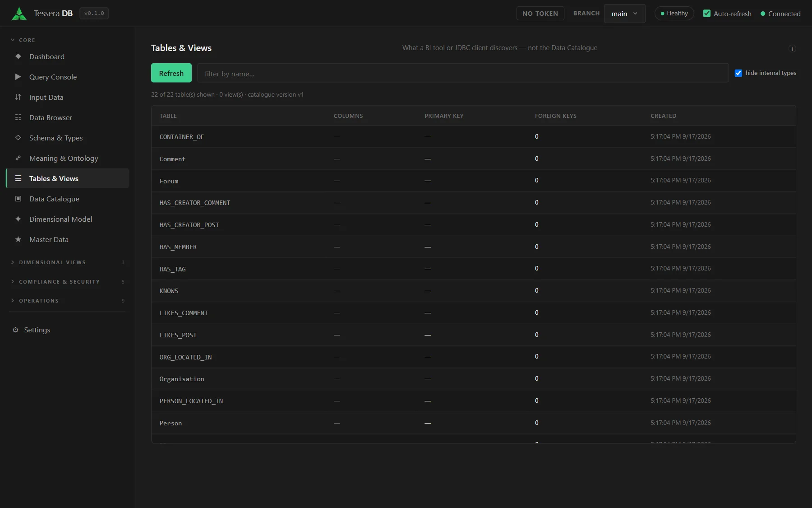Screen dimensions: 812x508
Task: Open the Input Data page
Action: [x=68, y=97]
